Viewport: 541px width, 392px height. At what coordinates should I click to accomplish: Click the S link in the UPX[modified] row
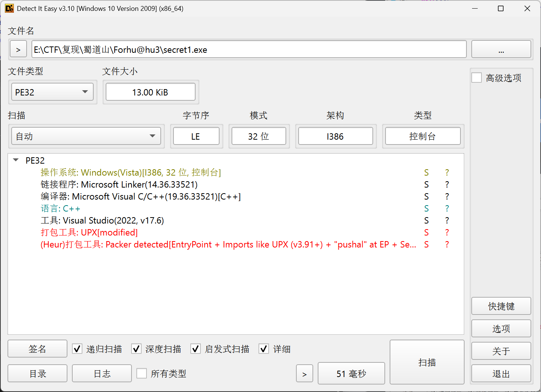[426, 232]
